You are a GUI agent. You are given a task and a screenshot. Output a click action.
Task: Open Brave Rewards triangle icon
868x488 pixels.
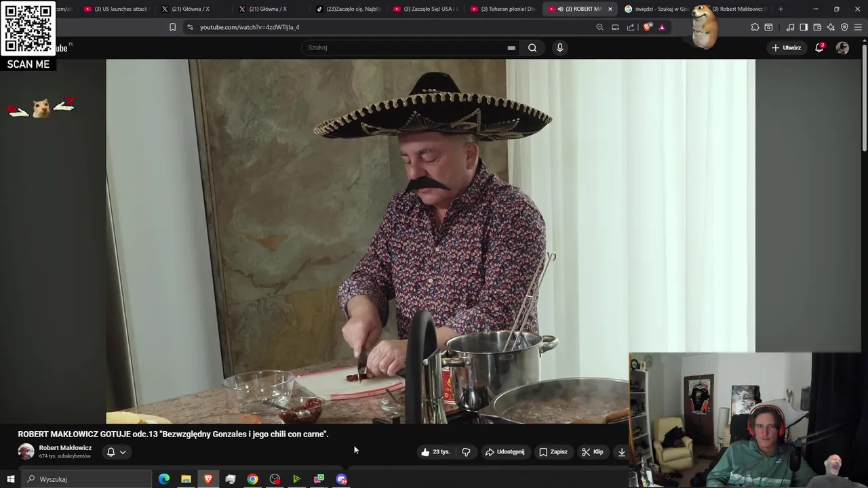click(x=662, y=27)
